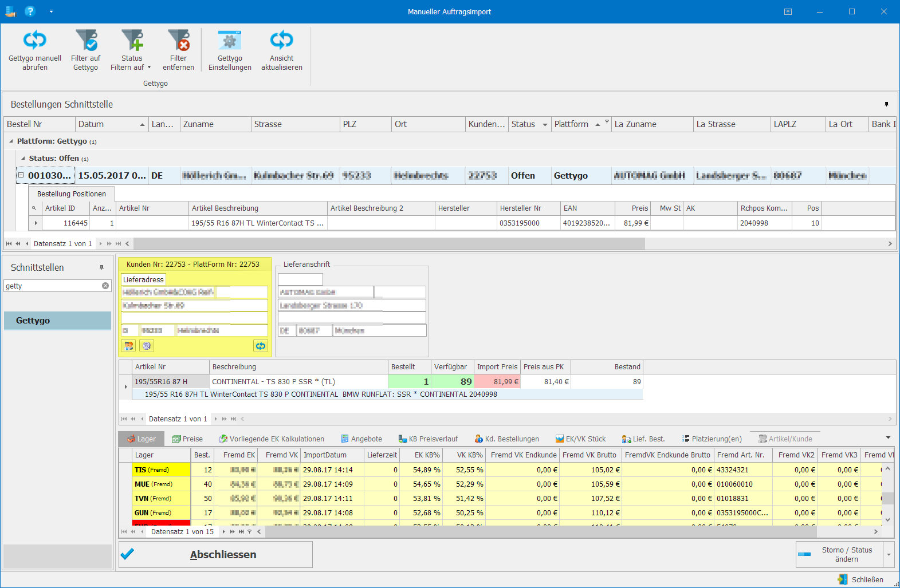Pin the Bestellungen Schnittstelle panel
This screenshot has width=900, height=588.
tap(886, 104)
